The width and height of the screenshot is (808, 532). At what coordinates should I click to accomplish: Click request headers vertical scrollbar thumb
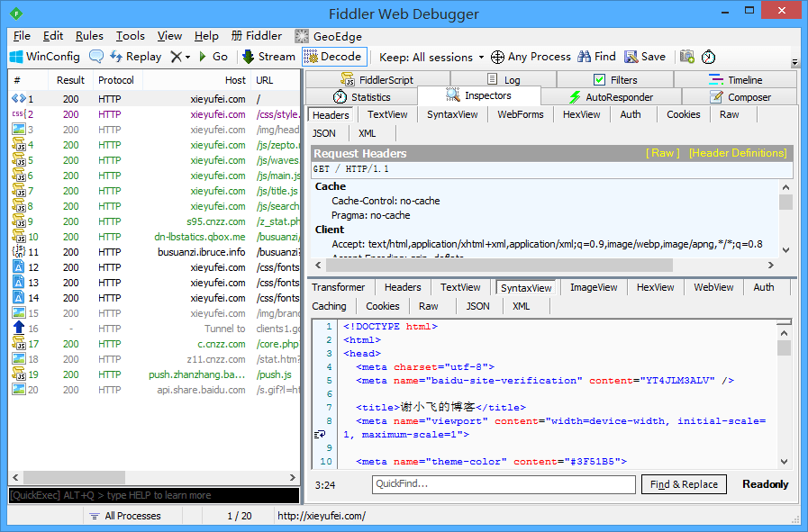(785, 202)
